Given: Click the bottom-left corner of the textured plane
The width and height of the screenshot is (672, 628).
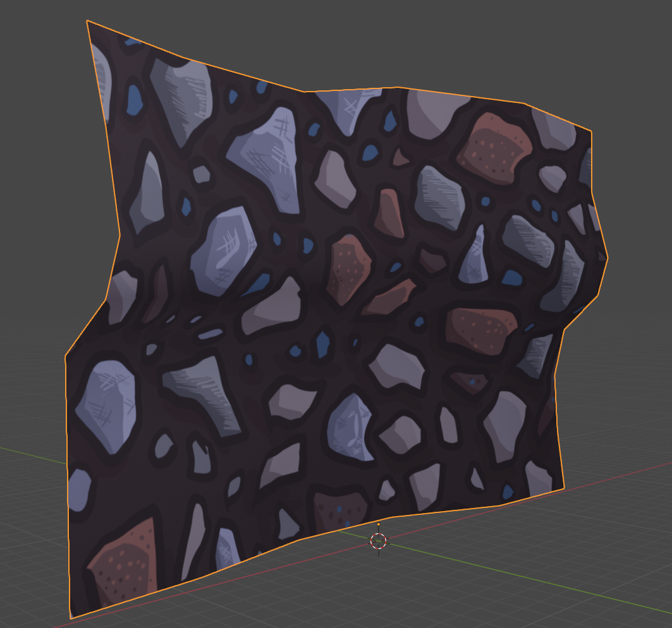Looking at the screenshot, I should coord(72,616).
